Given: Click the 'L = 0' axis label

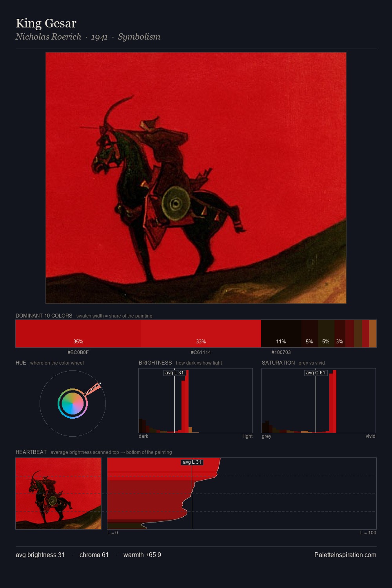Looking at the screenshot, I should coord(113,533).
